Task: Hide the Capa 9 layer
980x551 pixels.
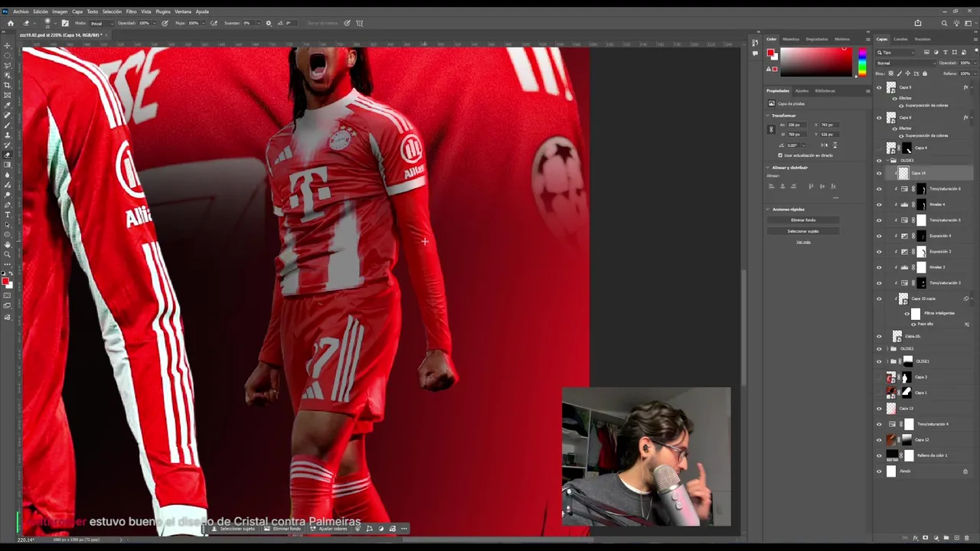Action: pyautogui.click(x=879, y=87)
